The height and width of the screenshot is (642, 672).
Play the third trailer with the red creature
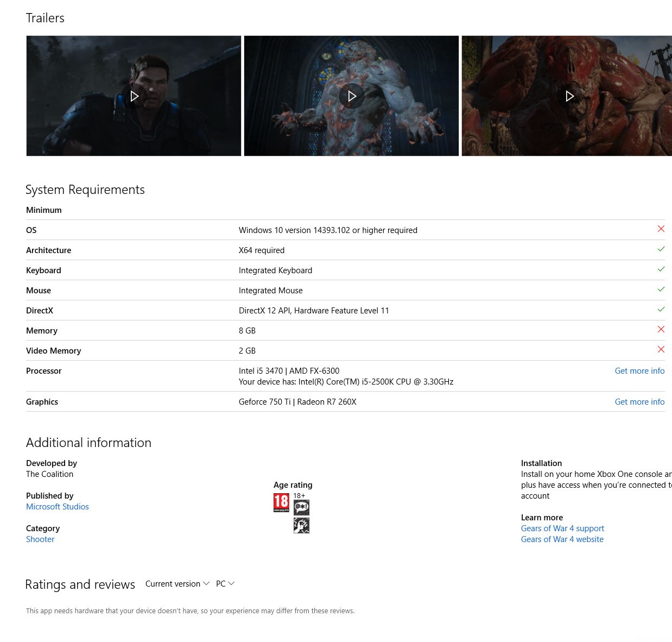coord(569,96)
